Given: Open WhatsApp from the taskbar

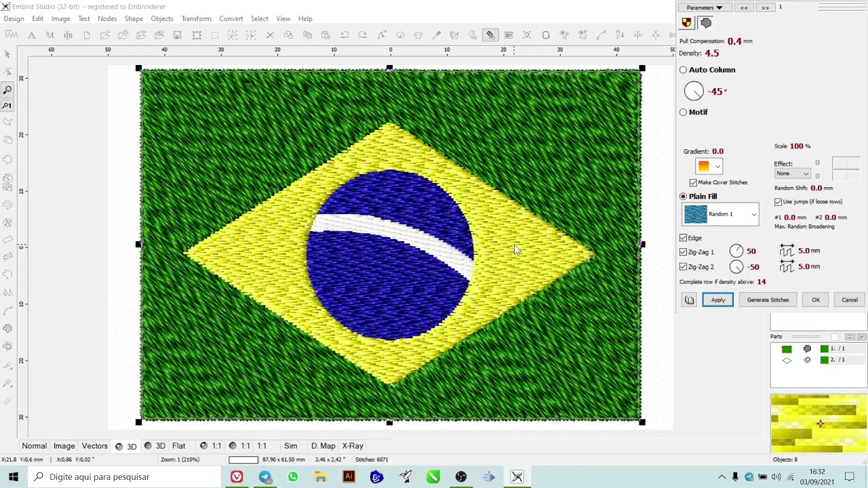Looking at the screenshot, I should [x=293, y=476].
